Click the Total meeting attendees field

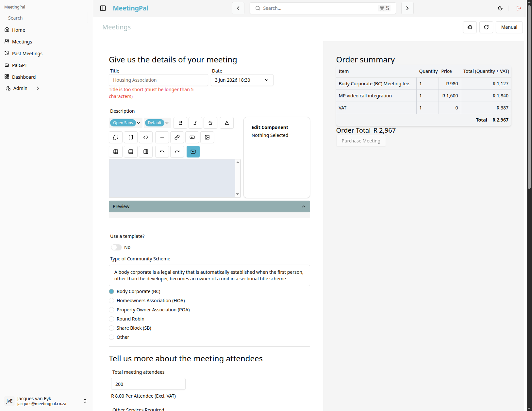[x=148, y=384]
